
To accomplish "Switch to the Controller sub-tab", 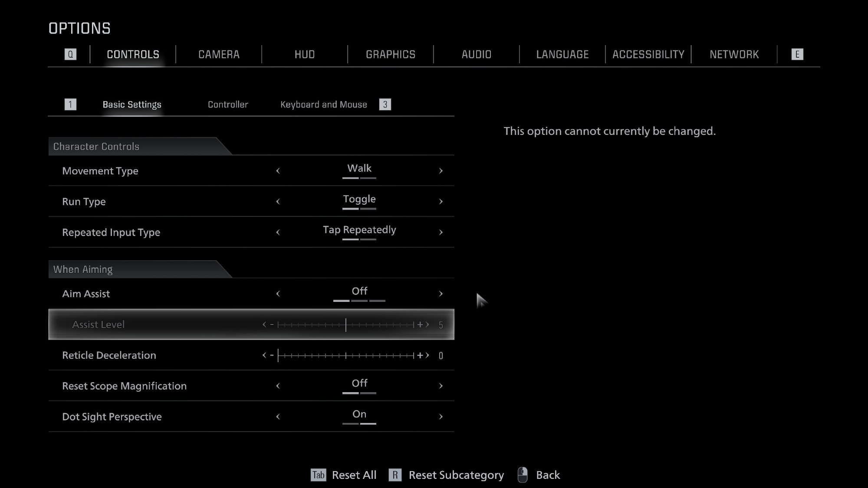I will (228, 105).
